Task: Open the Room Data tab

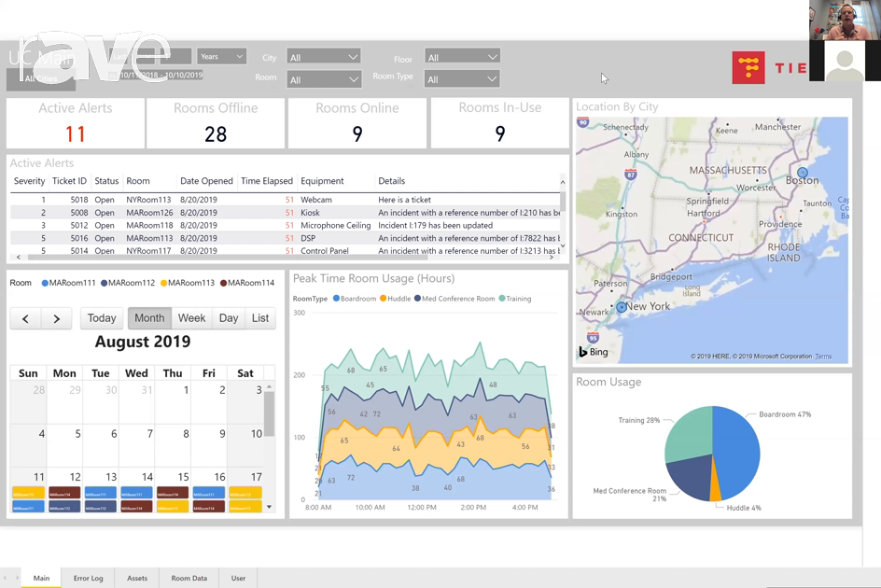Action: point(189,578)
